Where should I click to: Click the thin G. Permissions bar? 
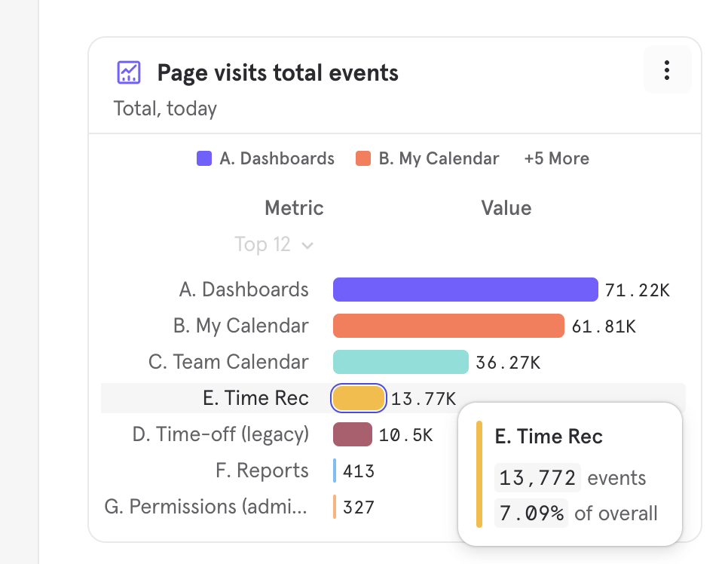coord(335,507)
